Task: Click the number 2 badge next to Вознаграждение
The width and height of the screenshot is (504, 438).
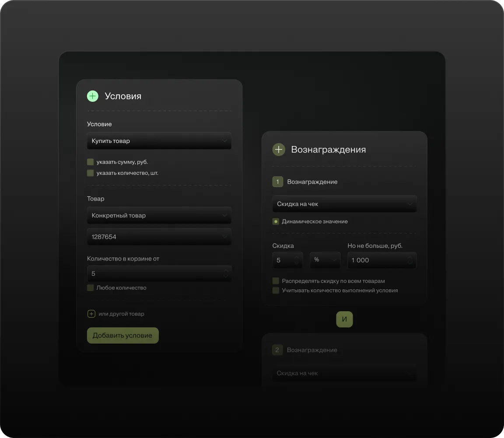Action: (x=277, y=350)
